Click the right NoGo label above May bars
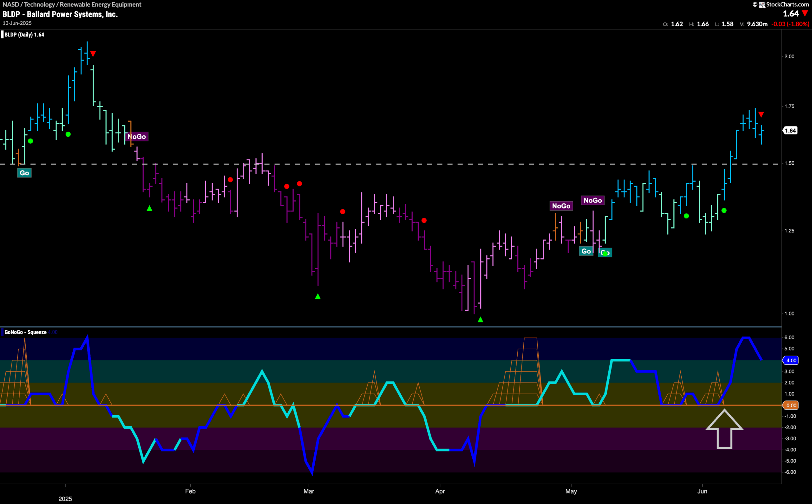Image resolution: width=812 pixels, height=504 pixels. point(593,200)
